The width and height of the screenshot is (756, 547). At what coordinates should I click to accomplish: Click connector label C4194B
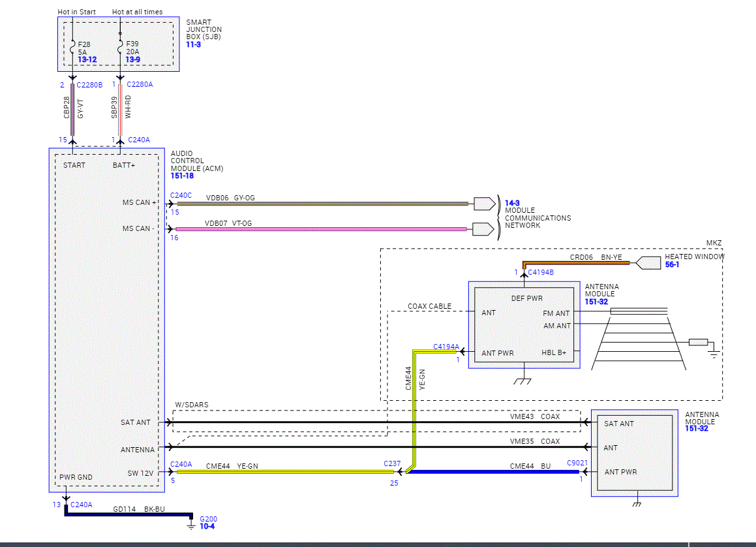(x=541, y=272)
